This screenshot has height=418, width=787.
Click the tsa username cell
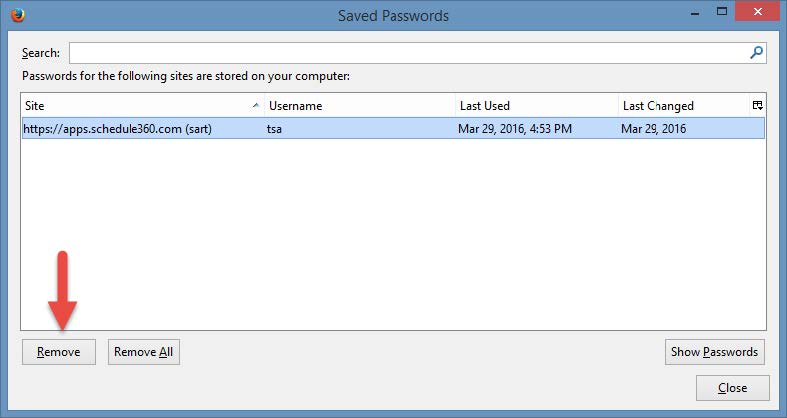(274, 129)
